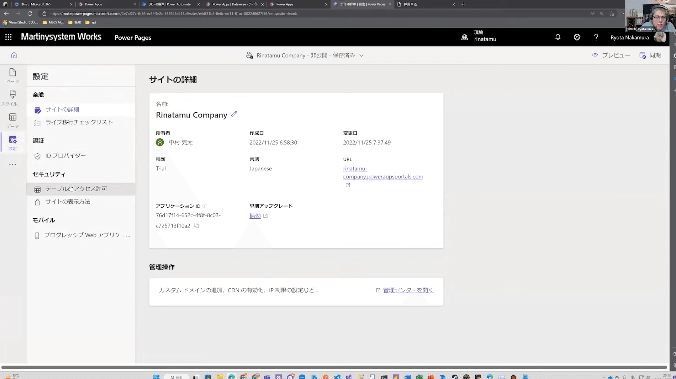Image resolution: width=676 pixels, height=379 pixels.
Task: Open the Pages workspace icon in left rail
Action: pyautogui.click(x=13, y=72)
